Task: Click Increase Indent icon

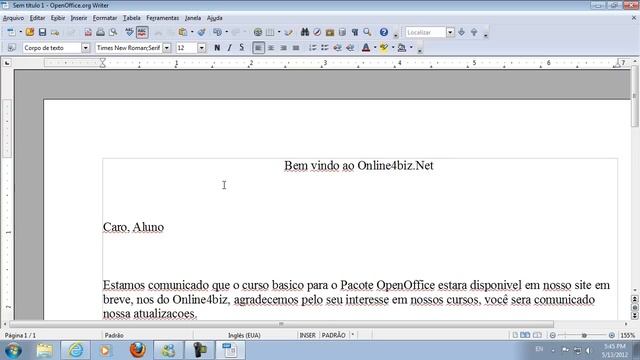Action: click(x=350, y=48)
